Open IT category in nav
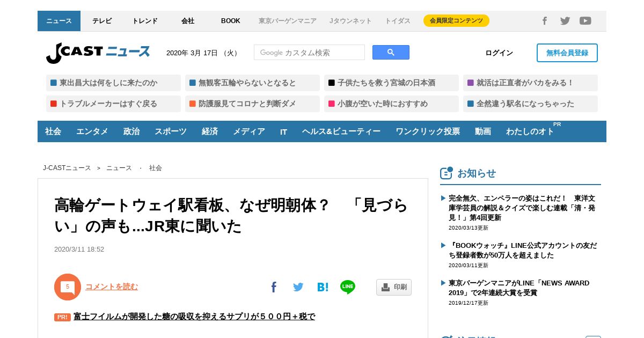 (283, 131)
